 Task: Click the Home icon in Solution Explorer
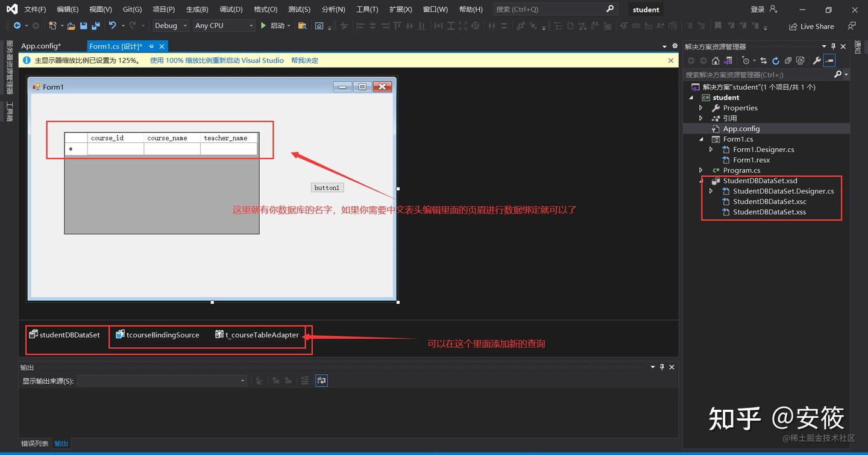(x=716, y=60)
